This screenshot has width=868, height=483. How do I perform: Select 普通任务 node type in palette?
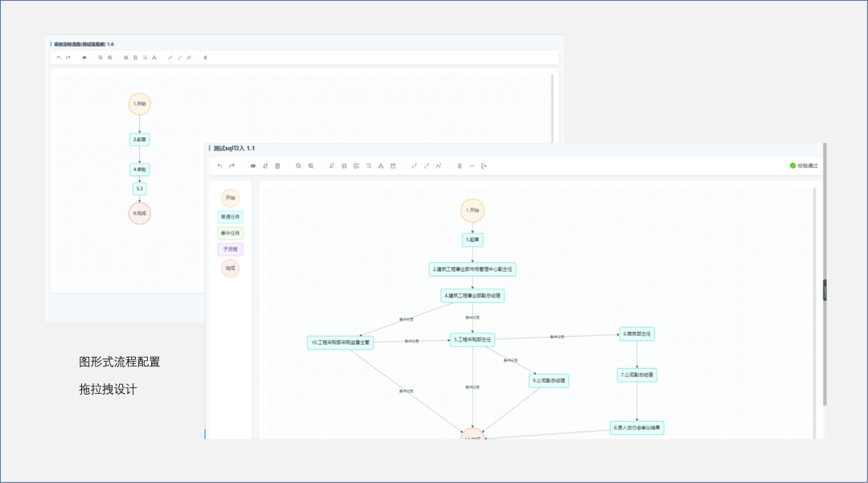click(230, 216)
